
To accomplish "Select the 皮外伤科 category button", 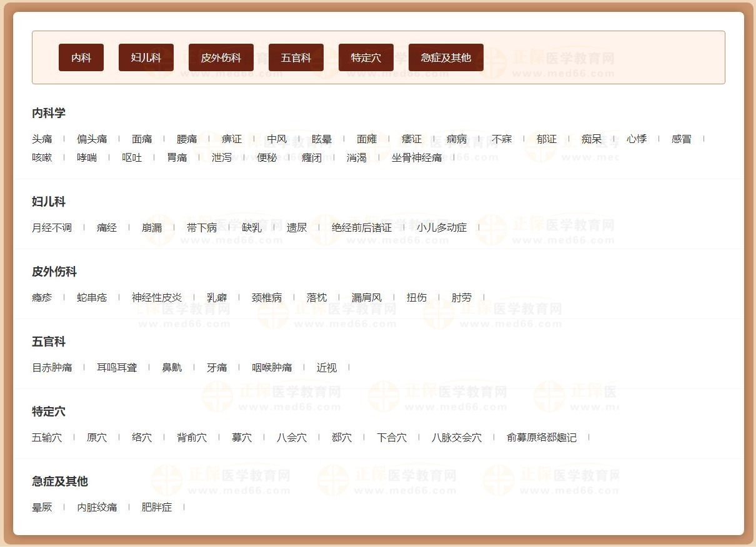I will [x=219, y=57].
